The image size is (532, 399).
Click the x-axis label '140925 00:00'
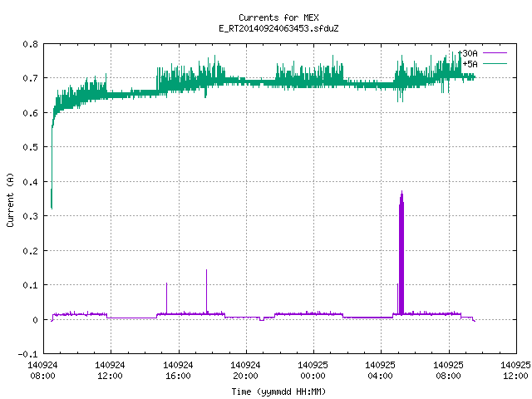point(313,371)
